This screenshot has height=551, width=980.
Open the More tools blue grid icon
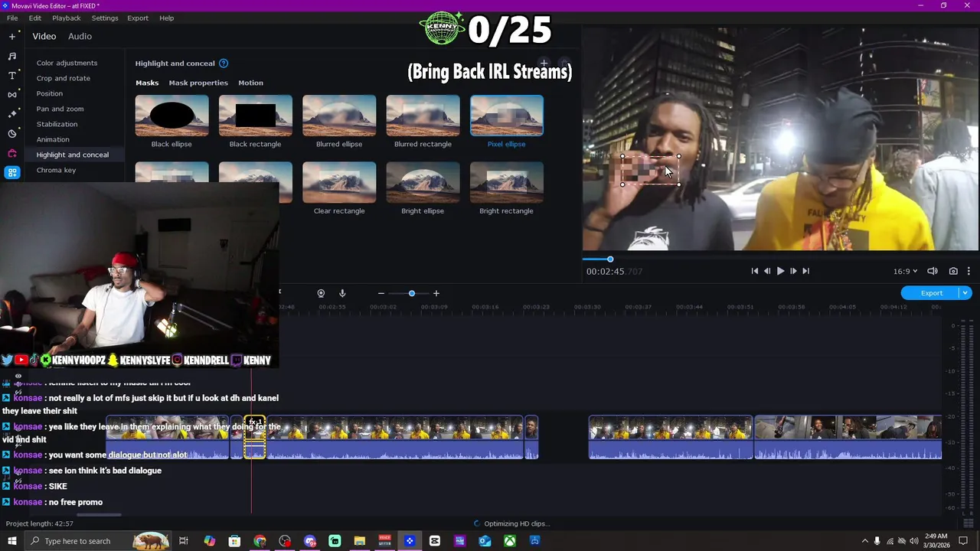(x=12, y=173)
